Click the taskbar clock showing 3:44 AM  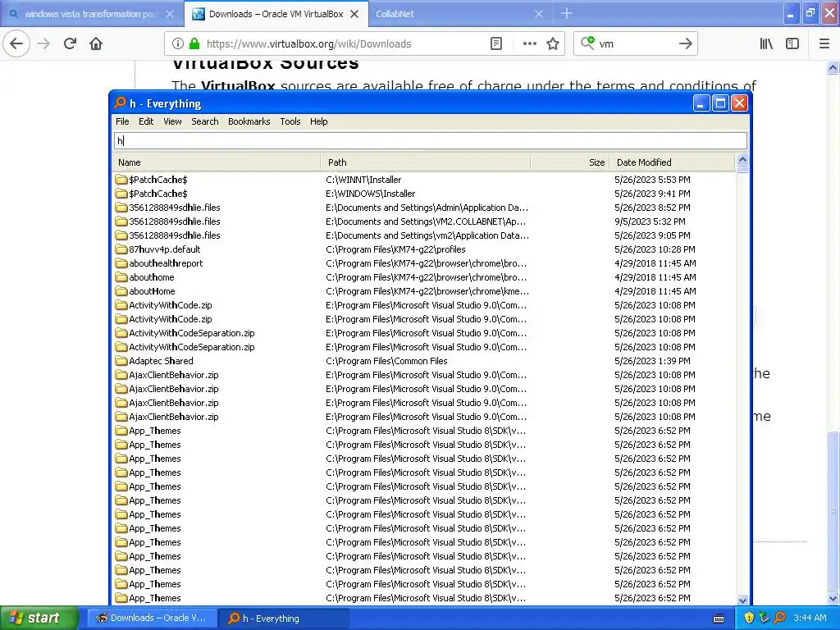tap(810, 618)
